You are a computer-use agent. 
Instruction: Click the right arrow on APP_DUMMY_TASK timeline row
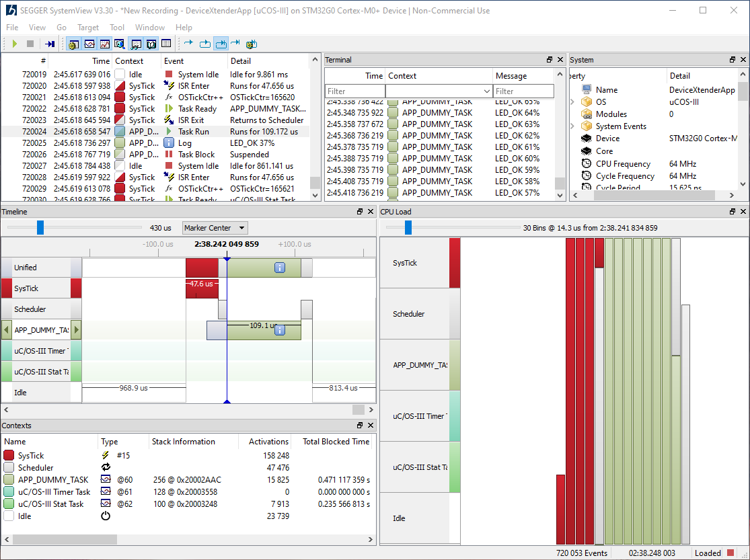[76, 329]
